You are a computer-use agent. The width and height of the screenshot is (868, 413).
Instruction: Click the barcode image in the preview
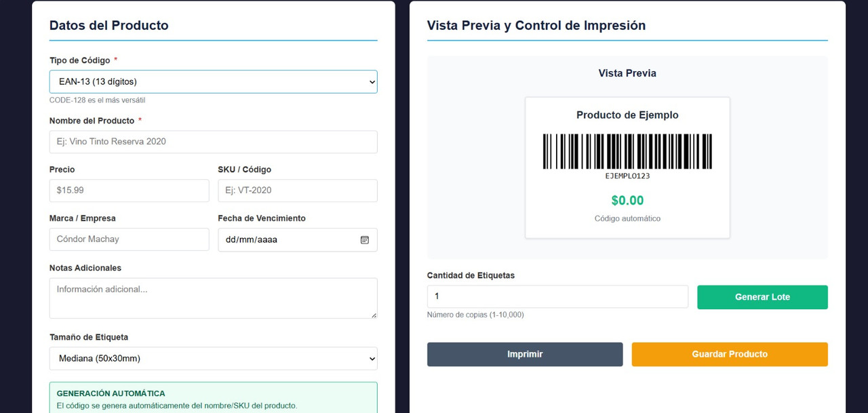[627, 151]
